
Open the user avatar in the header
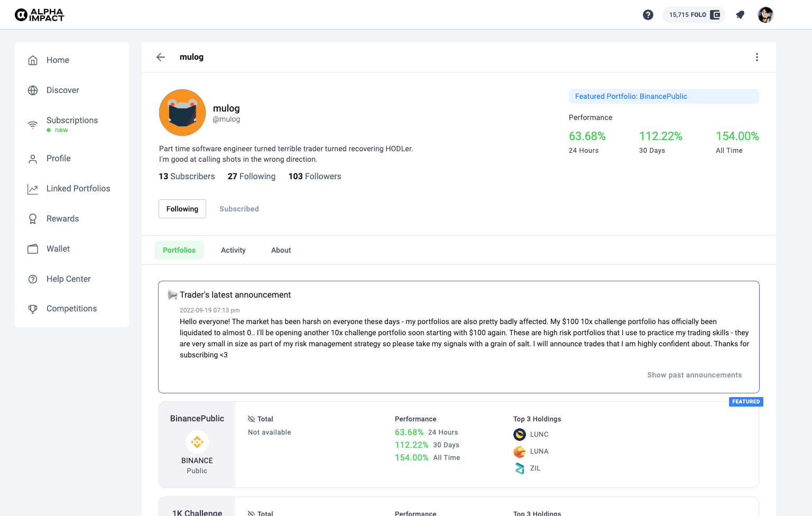click(x=765, y=15)
